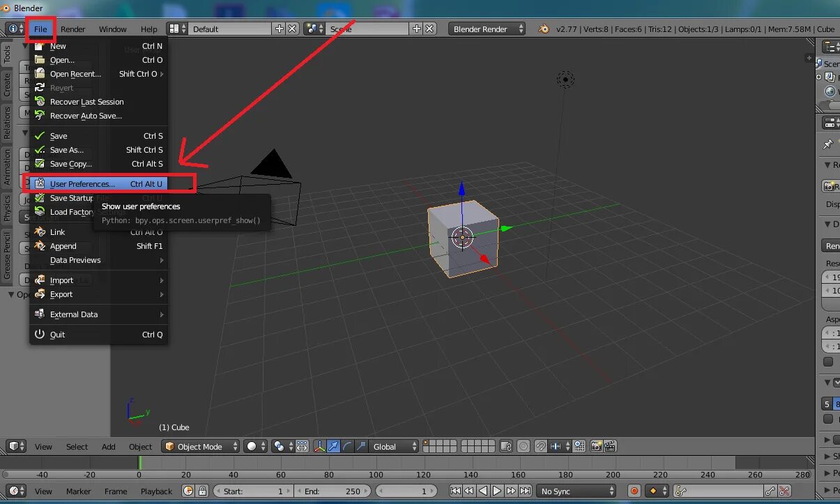
Task: Jump to previous keyframe button
Action: coord(469,491)
